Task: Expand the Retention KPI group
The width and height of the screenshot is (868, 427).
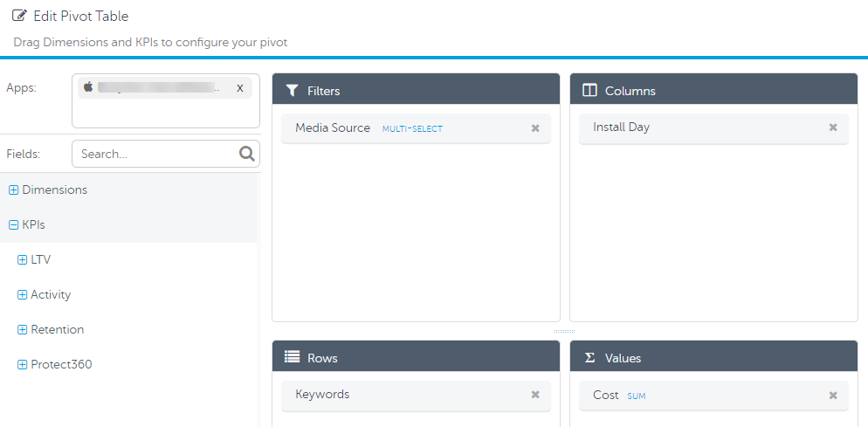Action: click(x=23, y=330)
